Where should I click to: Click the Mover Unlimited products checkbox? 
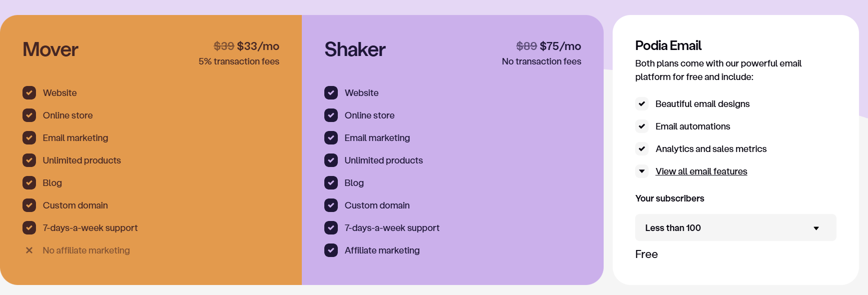tap(29, 160)
